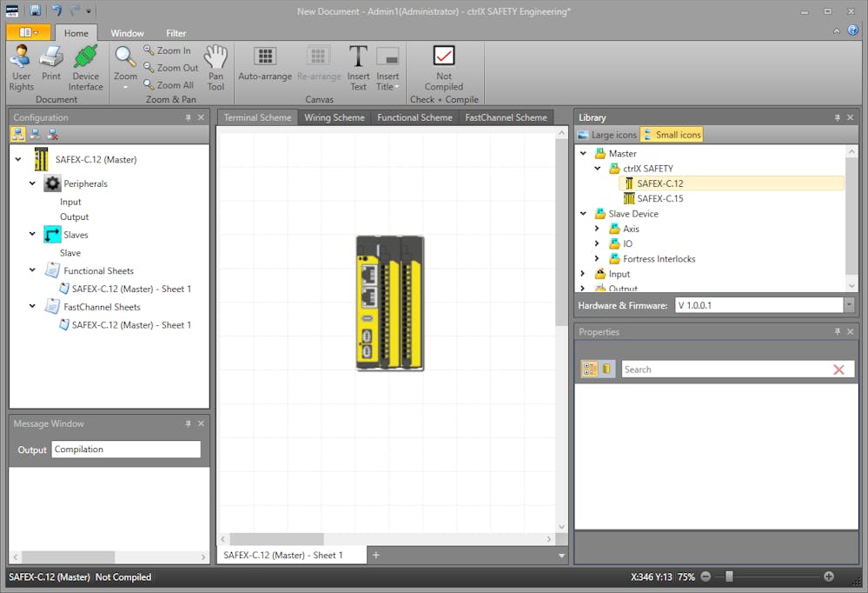Click Zoom Out
Viewport: 868px width, 593px height.
pos(170,68)
